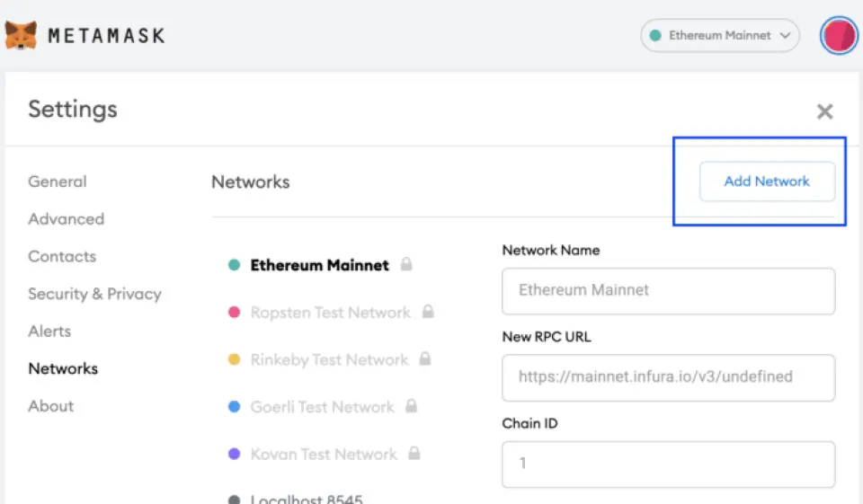Click lock icon next to Ethereum Mainnet
This screenshot has height=504, width=863.
tap(407, 265)
